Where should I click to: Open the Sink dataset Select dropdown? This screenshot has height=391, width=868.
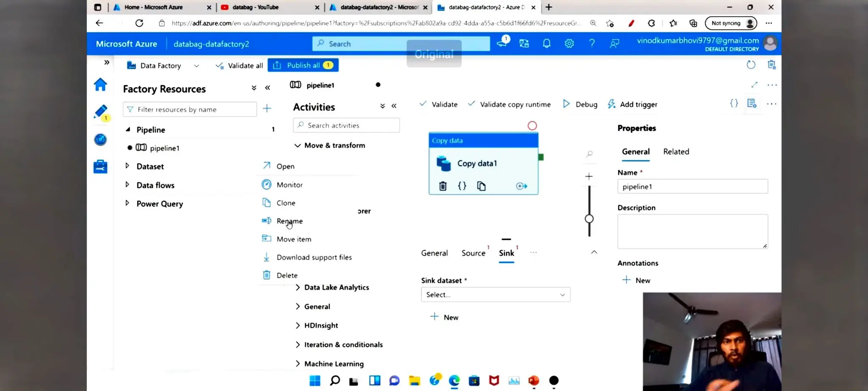(495, 295)
